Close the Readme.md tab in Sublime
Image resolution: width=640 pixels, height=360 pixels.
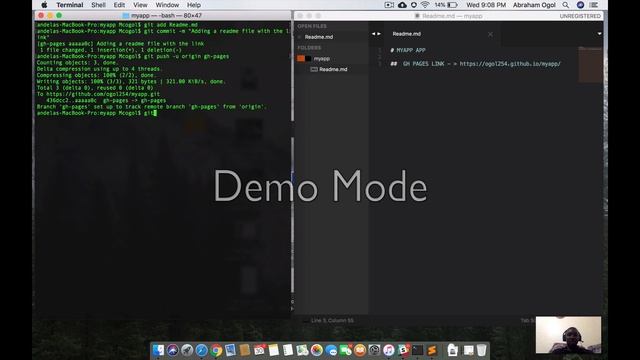pos(490,34)
